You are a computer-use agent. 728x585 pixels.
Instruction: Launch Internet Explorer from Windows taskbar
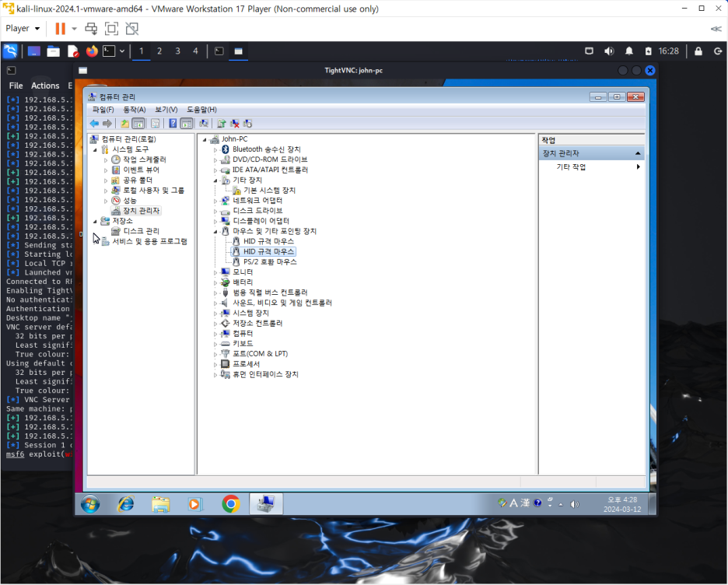click(x=125, y=504)
